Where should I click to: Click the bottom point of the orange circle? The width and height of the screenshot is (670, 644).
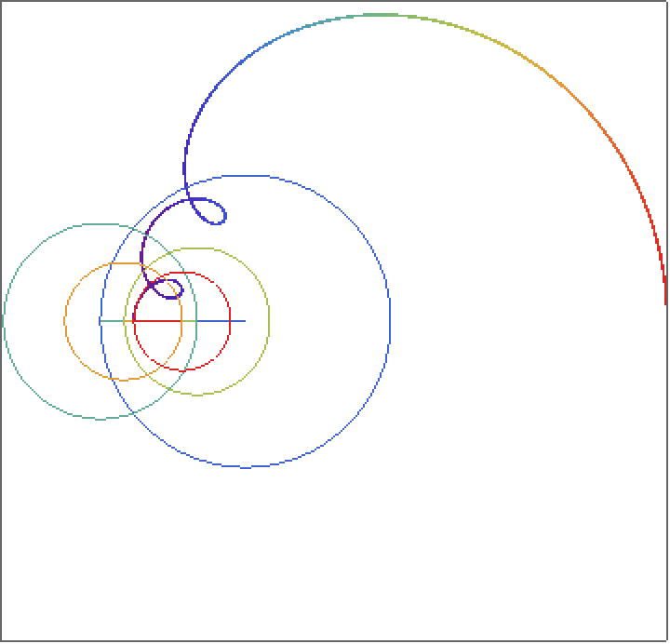tap(123, 380)
